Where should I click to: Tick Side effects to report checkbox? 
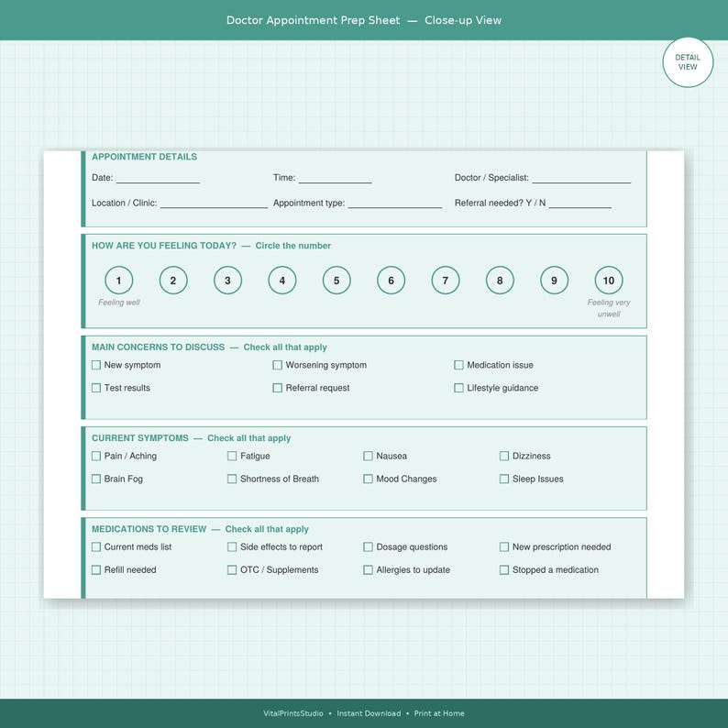232,547
